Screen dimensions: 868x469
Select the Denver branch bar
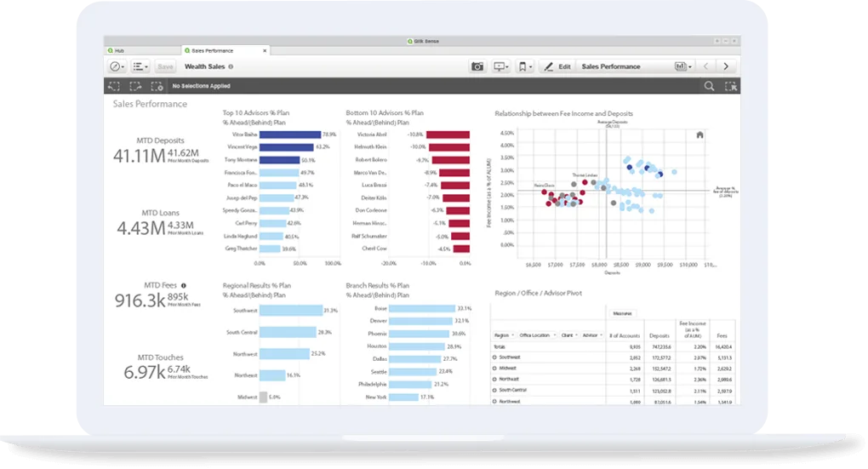(x=420, y=321)
